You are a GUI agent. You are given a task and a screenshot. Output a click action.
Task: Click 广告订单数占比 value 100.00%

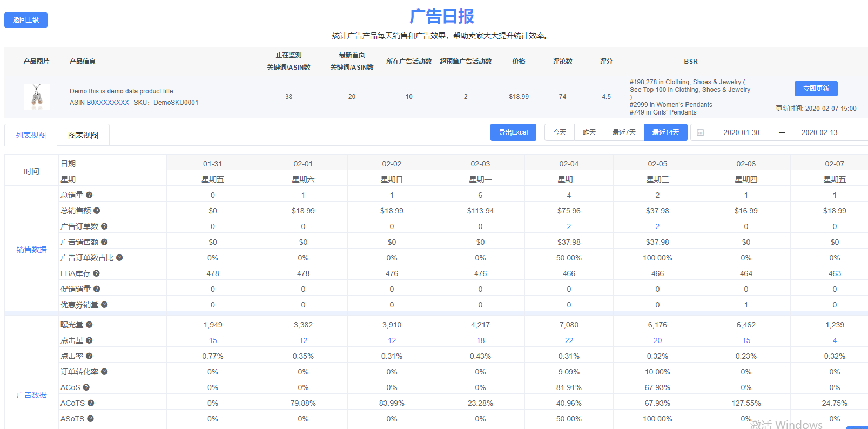click(x=657, y=258)
